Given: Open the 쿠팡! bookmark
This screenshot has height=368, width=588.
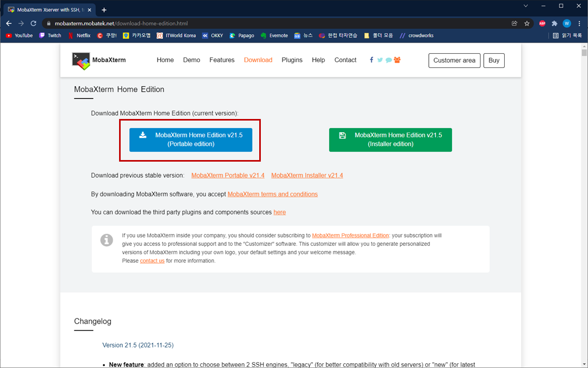Looking at the screenshot, I should (x=107, y=36).
